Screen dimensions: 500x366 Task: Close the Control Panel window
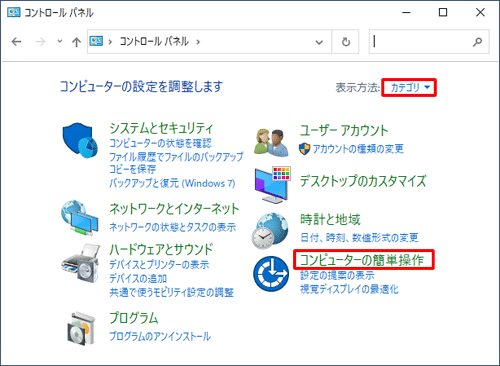480,13
